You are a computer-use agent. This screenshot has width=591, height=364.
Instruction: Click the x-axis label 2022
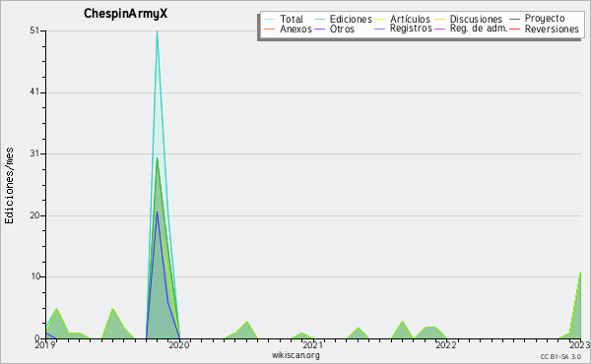pos(446,344)
